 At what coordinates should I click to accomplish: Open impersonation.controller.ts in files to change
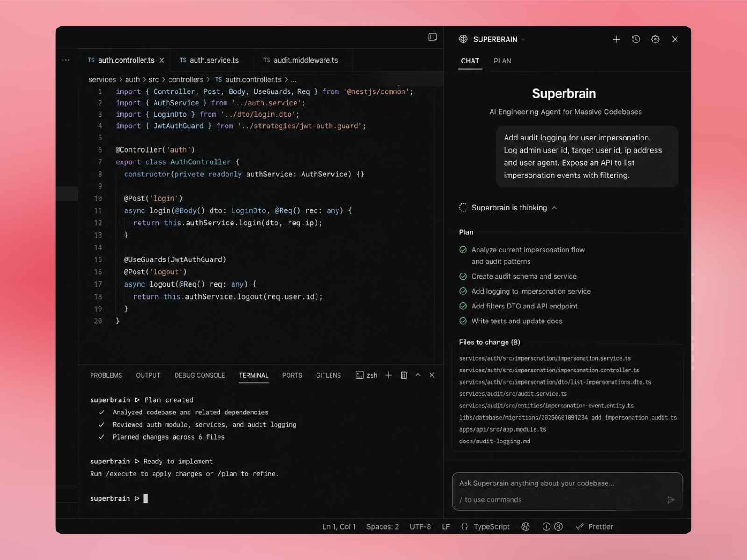click(x=549, y=370)
